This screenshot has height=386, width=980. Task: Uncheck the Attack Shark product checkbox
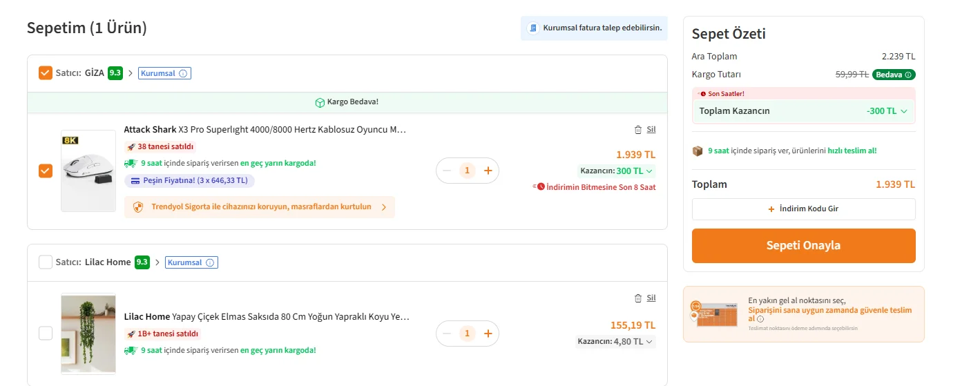(x=46, y=171)
